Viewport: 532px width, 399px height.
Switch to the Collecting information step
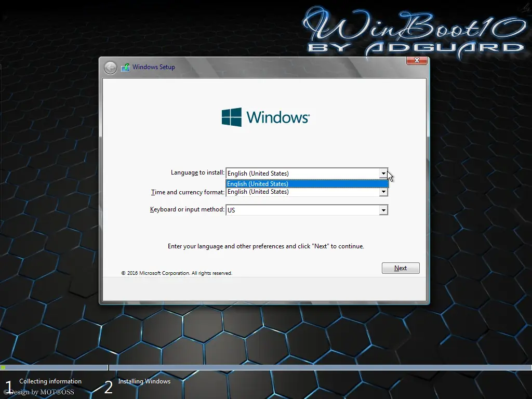[x=50, y=381]
